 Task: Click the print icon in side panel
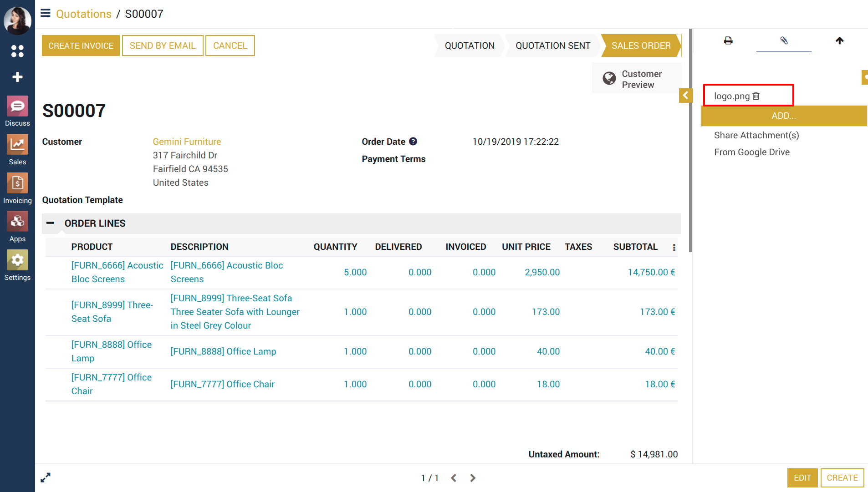(728, 41)
